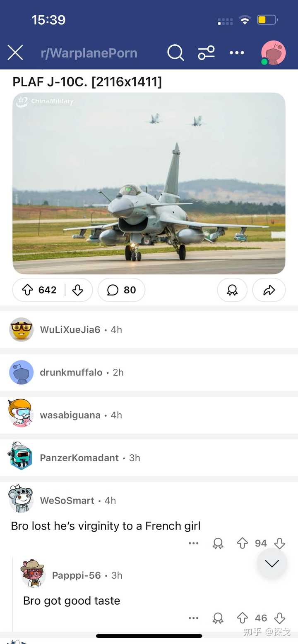The height and width of the screenshot is (644, 298).
Task: Give an award to the post
Action: tap(232, 290)
